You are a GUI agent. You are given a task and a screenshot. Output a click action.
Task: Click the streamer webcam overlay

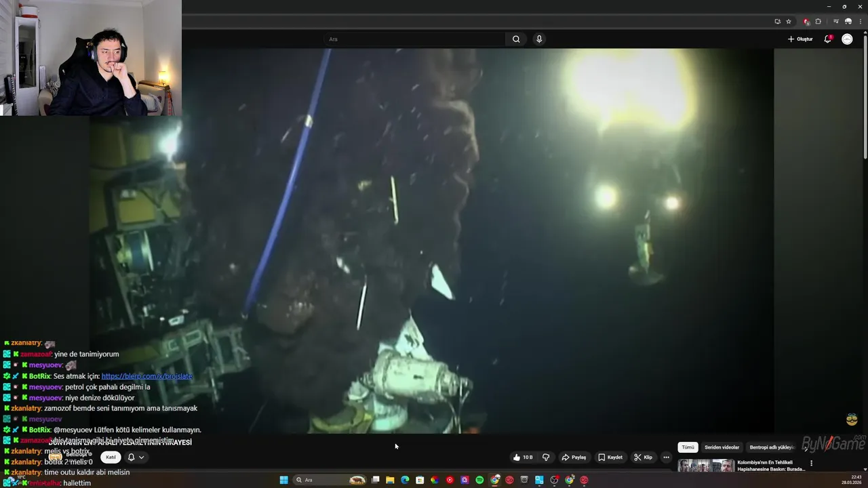pyautogui.click(x=91, y=58)
